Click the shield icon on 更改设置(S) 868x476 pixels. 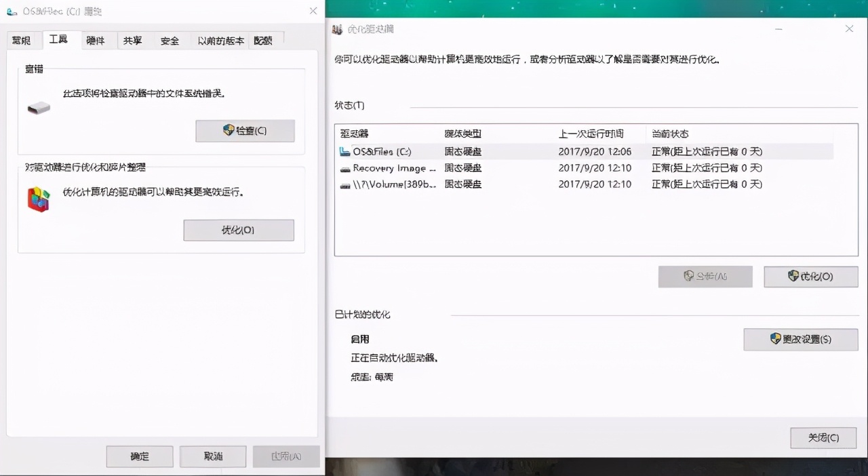click(776, 339)
